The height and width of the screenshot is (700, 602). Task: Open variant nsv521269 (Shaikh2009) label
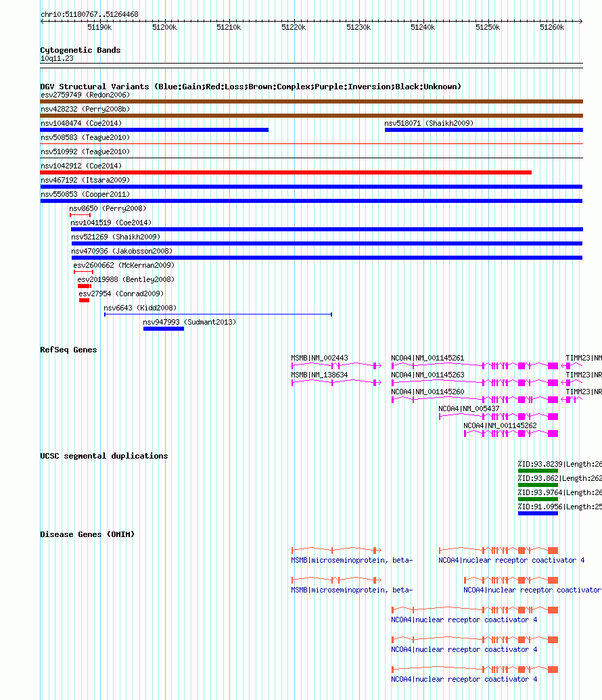click(116, 237)
